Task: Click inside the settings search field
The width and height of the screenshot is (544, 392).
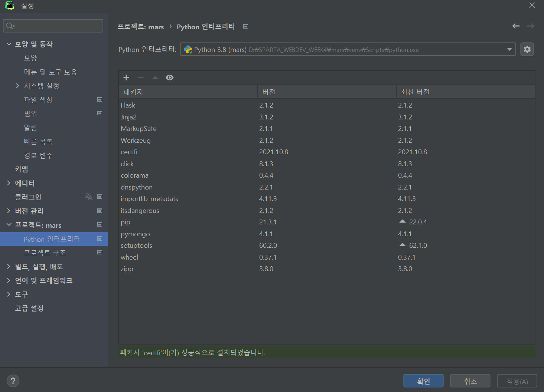Action: (53, 26)
